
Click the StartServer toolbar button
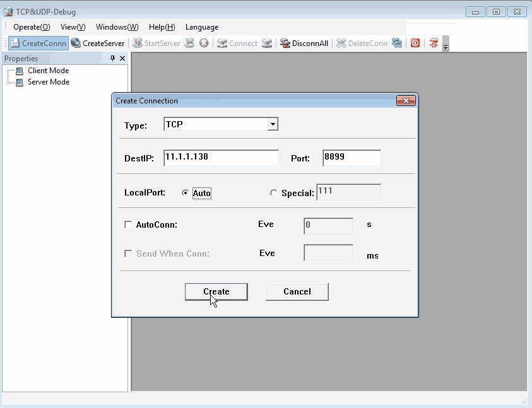pyautogui.click(x=156, y=44)
